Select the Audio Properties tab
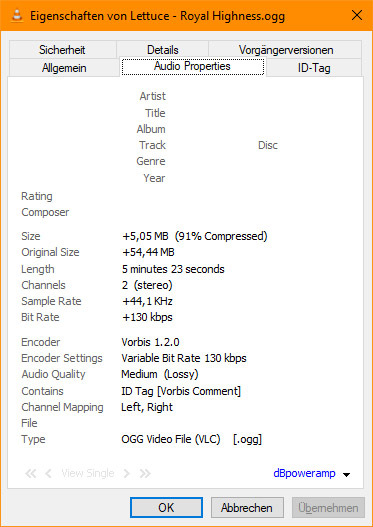This screenshot has width=373, height=527. coord(193,67)
